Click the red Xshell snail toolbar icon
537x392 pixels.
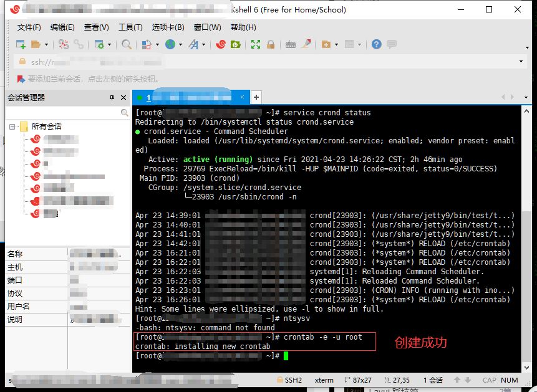[x=221, y=44]
